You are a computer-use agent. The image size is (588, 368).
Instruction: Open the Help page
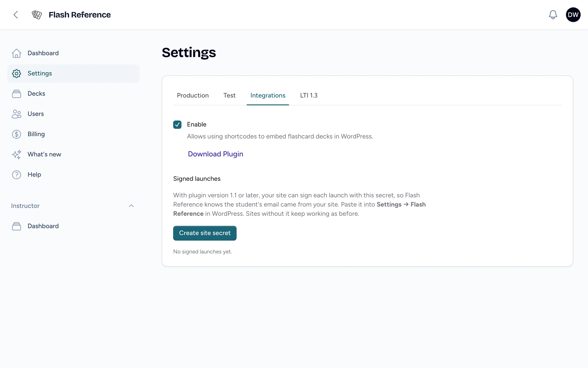point(73,175)
